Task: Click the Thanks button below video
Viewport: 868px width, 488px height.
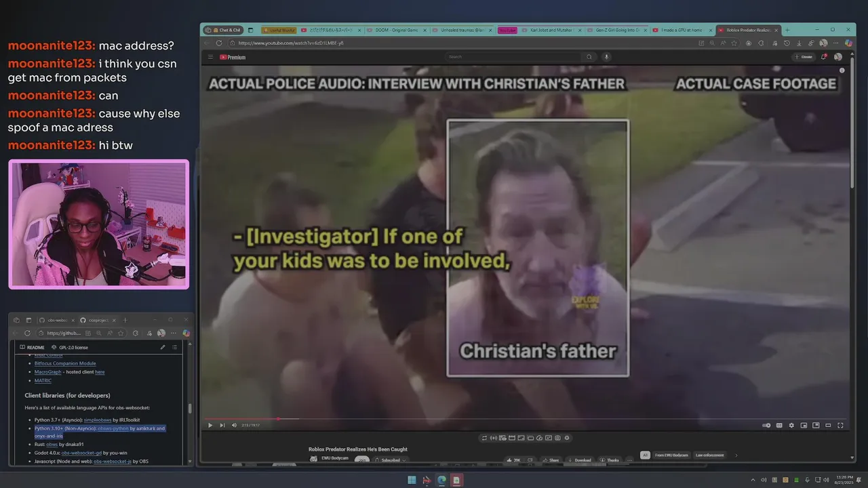Action: 610,460
